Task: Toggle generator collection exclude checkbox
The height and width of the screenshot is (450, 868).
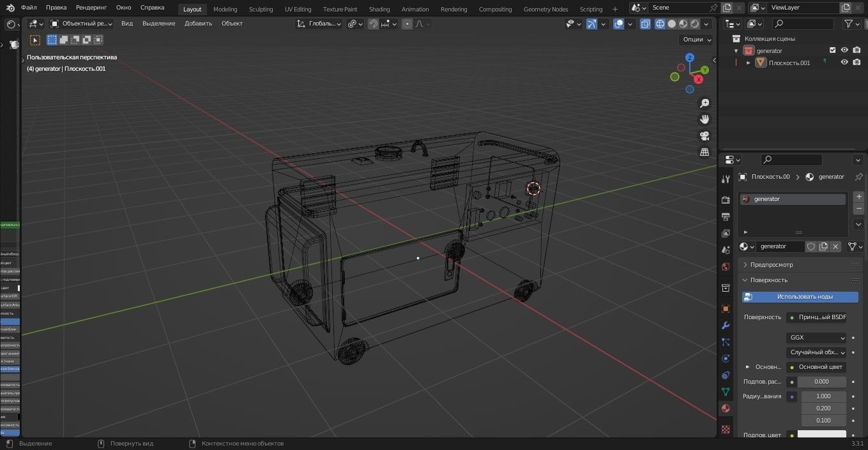Action: (x=832, y=50)
